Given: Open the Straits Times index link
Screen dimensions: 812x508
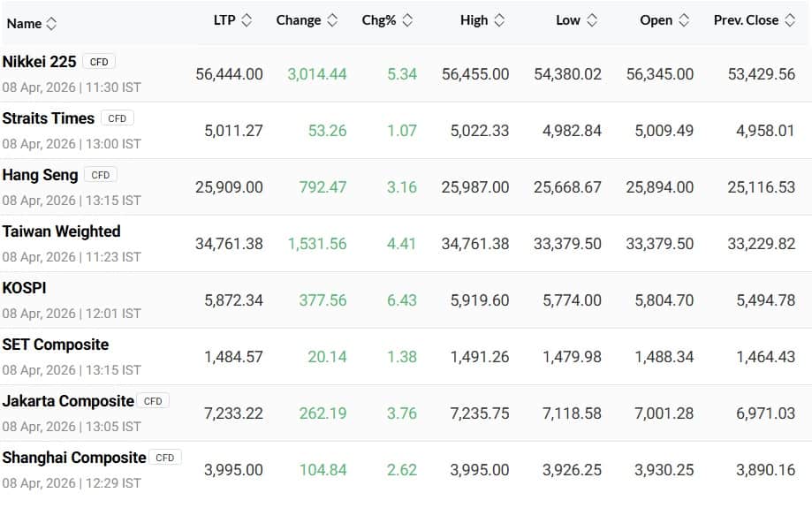Looking at the screenshot, I should tap(49, 118).
